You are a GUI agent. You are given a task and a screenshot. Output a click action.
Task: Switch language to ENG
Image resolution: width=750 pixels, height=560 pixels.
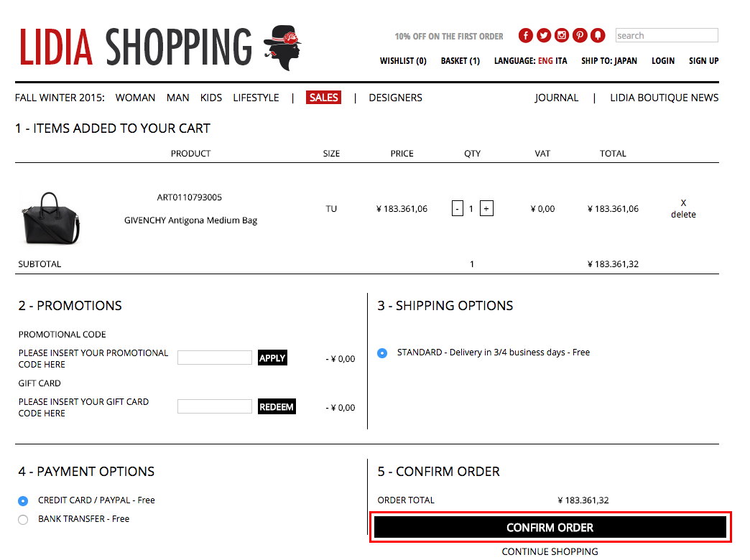point(545,61)
